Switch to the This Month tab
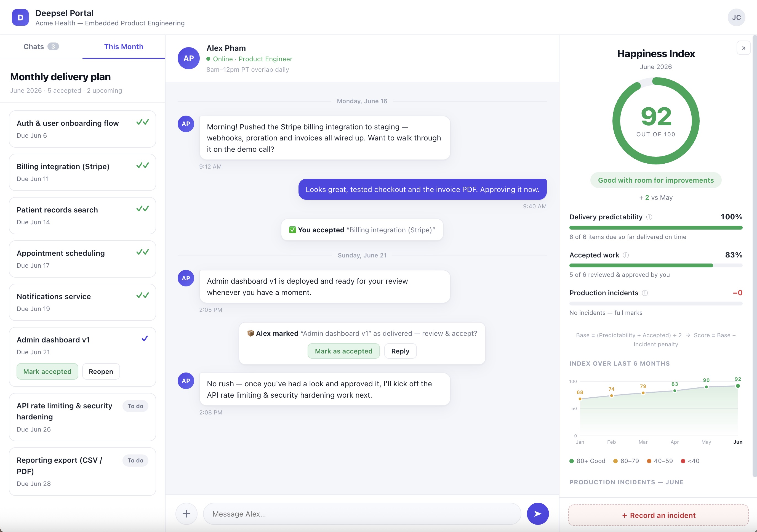Image resolution: width=757 pixels, height=532 pixels. [124, 47]
